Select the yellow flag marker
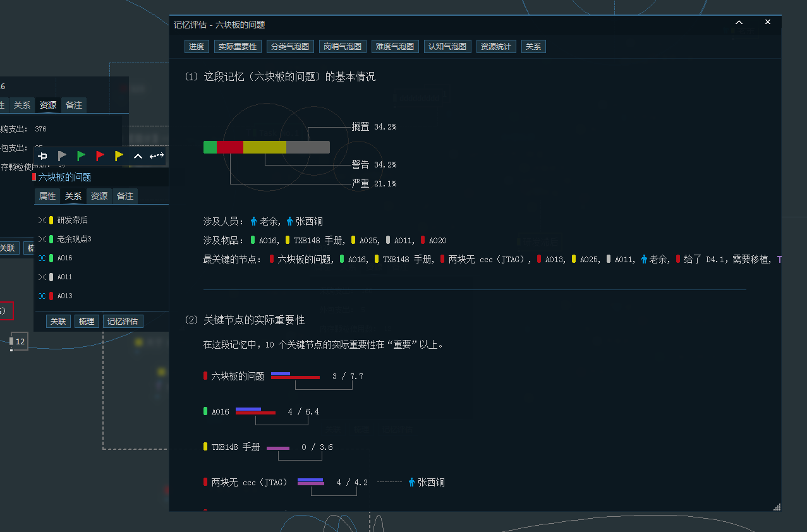 coord(119,156)
